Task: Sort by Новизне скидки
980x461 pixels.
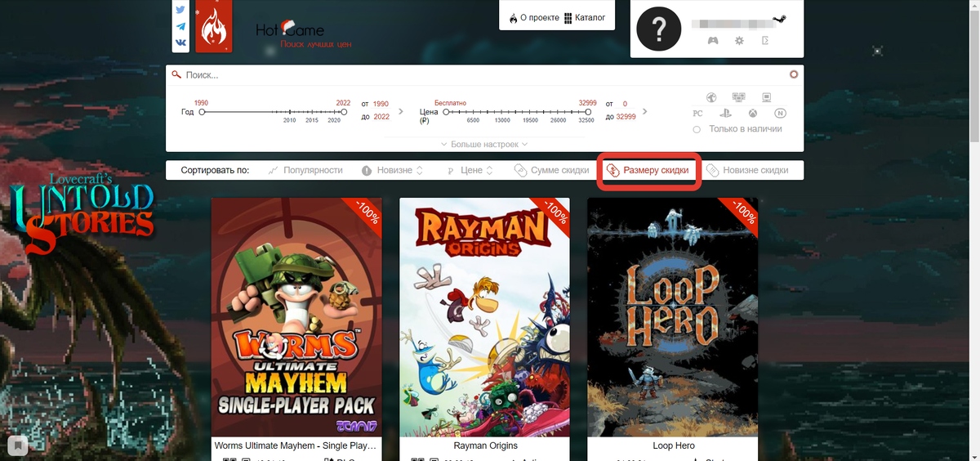Action: click(x=747, y=170)
